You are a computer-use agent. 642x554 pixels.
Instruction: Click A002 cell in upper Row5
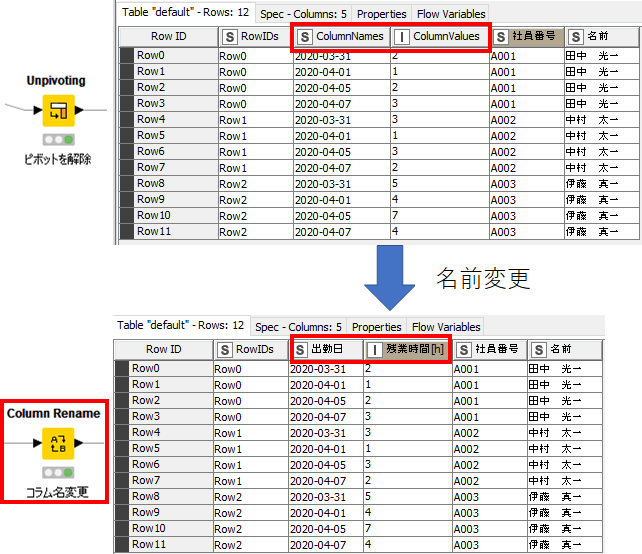(x=527, y=136)
